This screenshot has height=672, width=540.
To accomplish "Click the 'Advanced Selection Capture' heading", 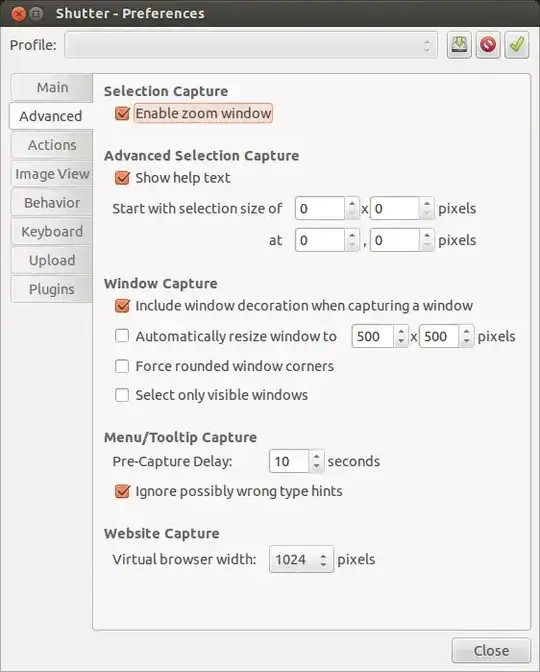I will pos(201,156).
